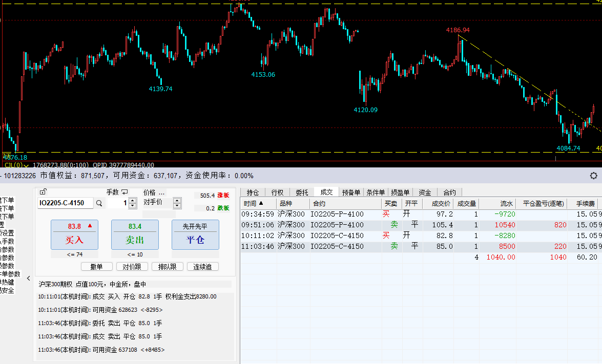The image size is (602, 364).
Task: Click the 卖出 sell button
Action: coord(135,235)
